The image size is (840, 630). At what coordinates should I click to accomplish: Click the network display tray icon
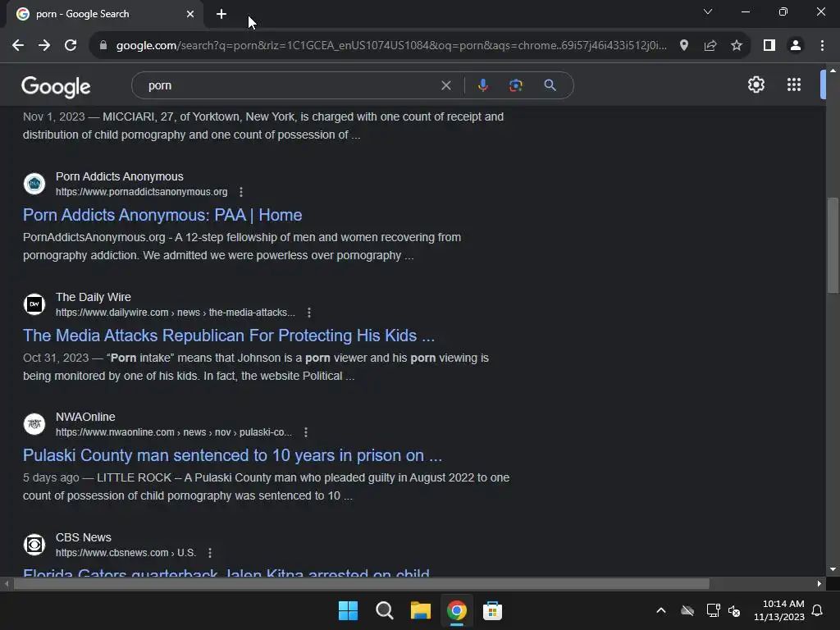click(713, 610)
